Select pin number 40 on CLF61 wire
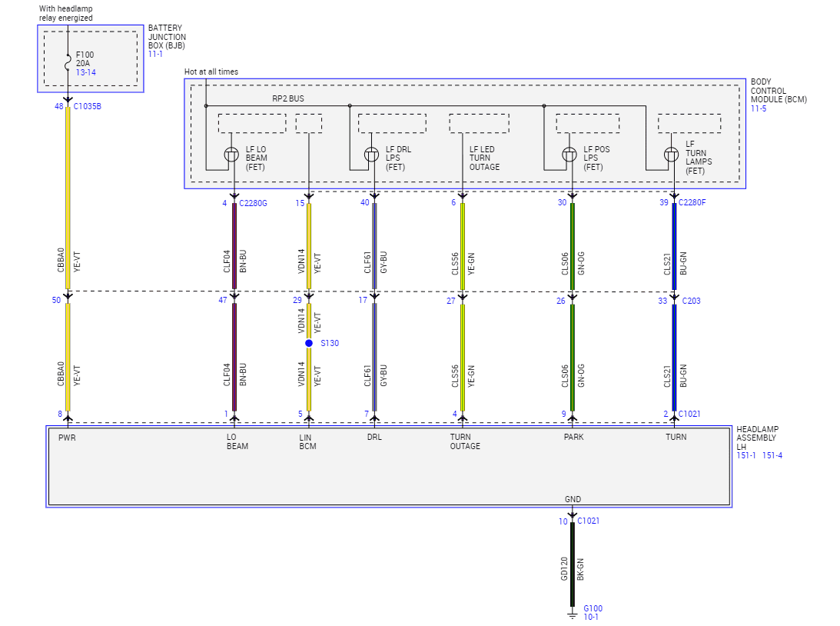Image resolution: width=840 pixels, height=626 pixels. click(x=365, y=202)
